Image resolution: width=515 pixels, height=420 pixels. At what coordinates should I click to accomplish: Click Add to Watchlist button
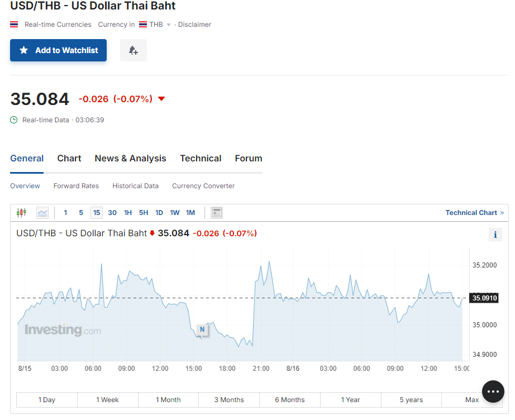[58, 50]
